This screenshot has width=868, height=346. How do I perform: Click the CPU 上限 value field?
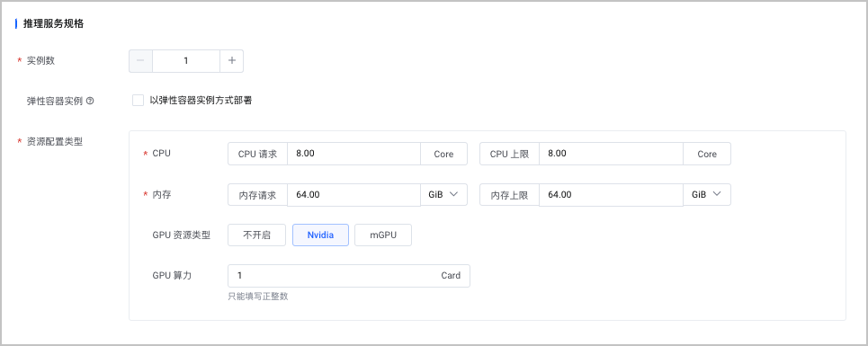pos(611,154)
